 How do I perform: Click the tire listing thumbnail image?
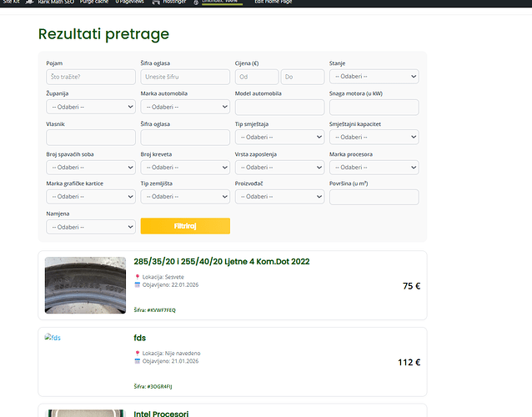pyautogui.click(x=85, y=284)
